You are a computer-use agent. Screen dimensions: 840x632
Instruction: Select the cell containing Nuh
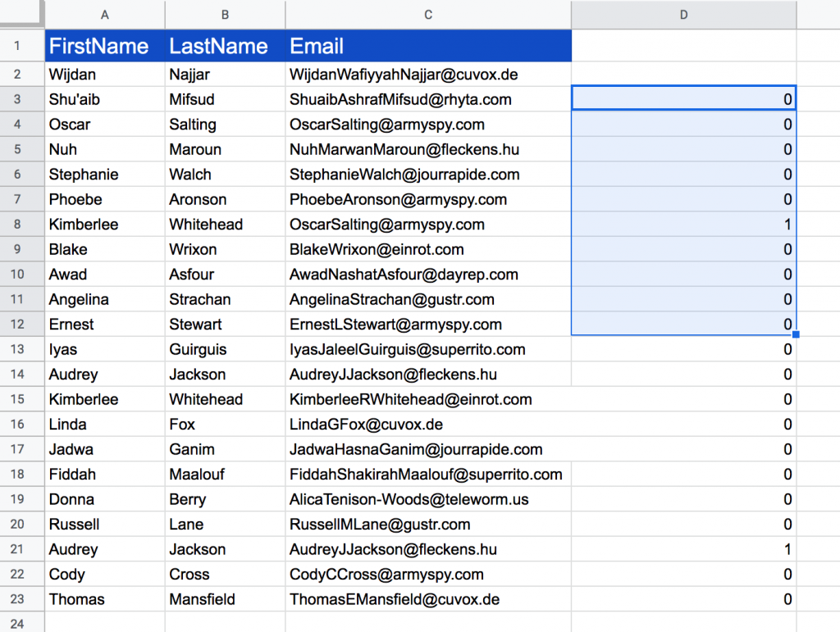(105, 149)
